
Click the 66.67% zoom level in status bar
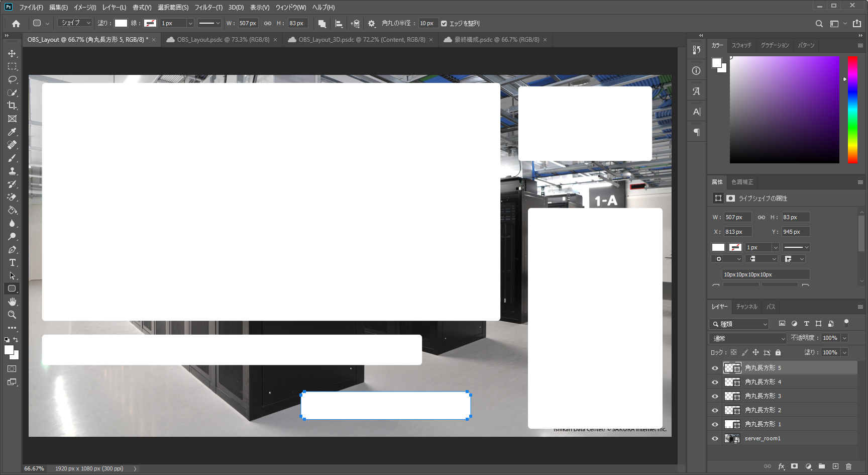34,468
